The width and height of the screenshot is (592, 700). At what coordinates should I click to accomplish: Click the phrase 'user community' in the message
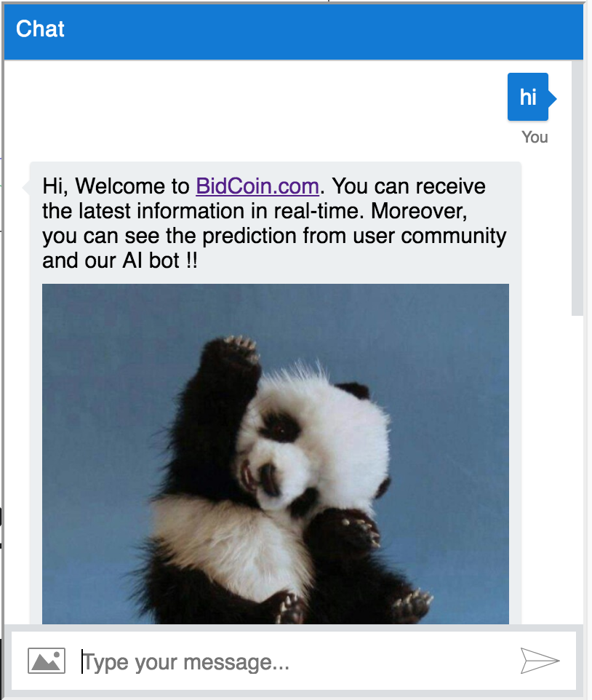pyautogui.click(x=430, y=236)
